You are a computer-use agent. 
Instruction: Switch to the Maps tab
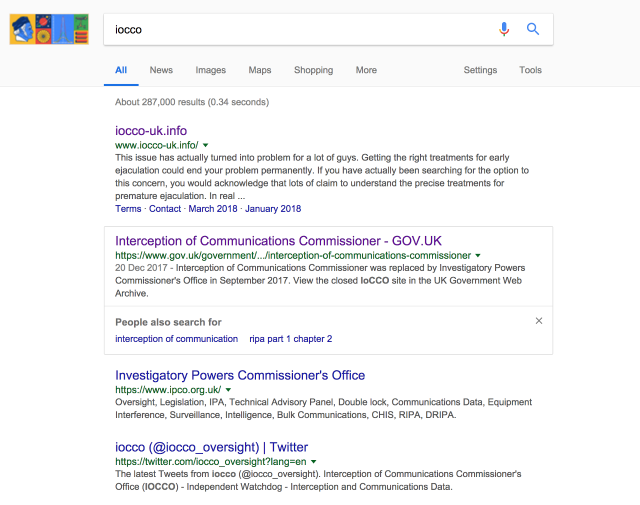[x=260, y=70]
